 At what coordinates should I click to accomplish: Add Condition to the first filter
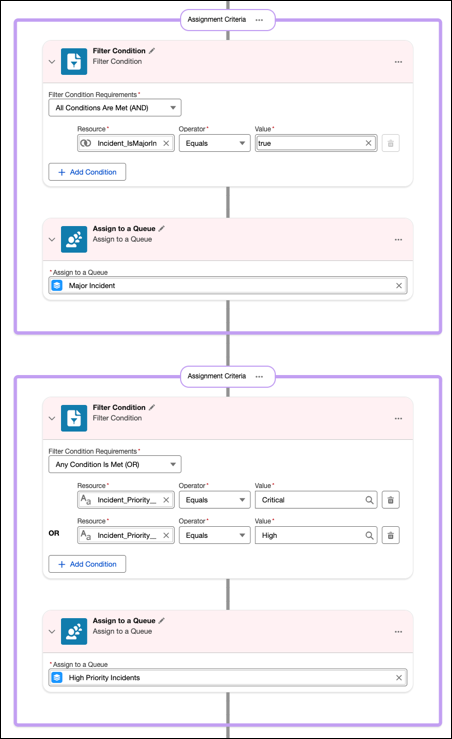point(87,172)
